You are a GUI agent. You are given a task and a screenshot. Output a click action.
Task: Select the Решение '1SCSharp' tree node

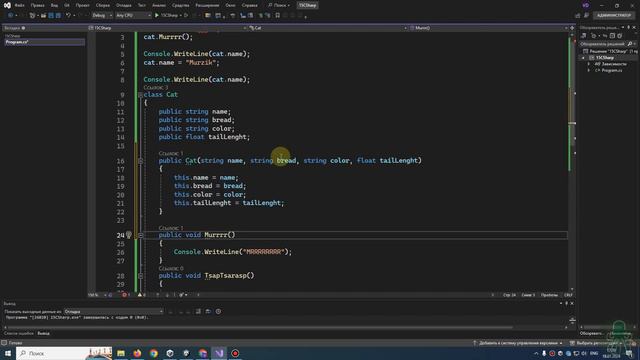[610, 51]
